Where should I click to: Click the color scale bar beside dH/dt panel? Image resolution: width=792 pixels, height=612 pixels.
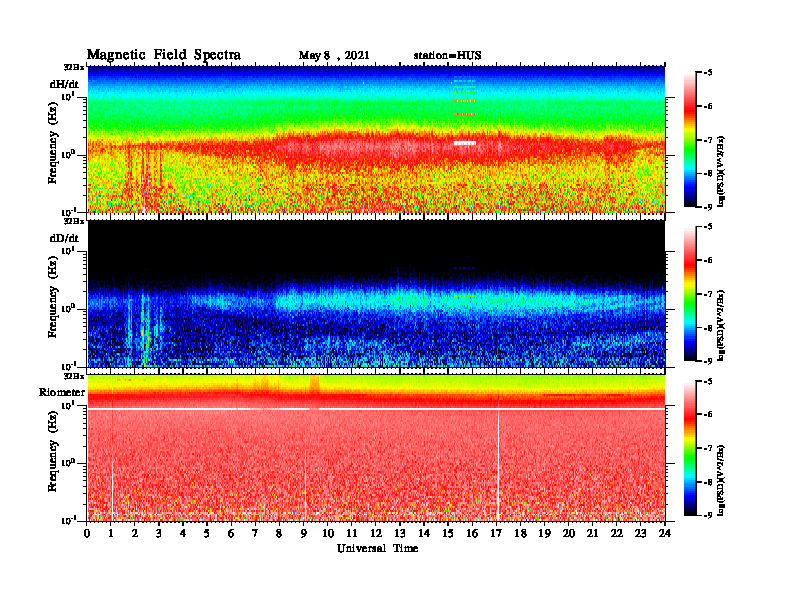pyautogui.click(x=690, y=140)
